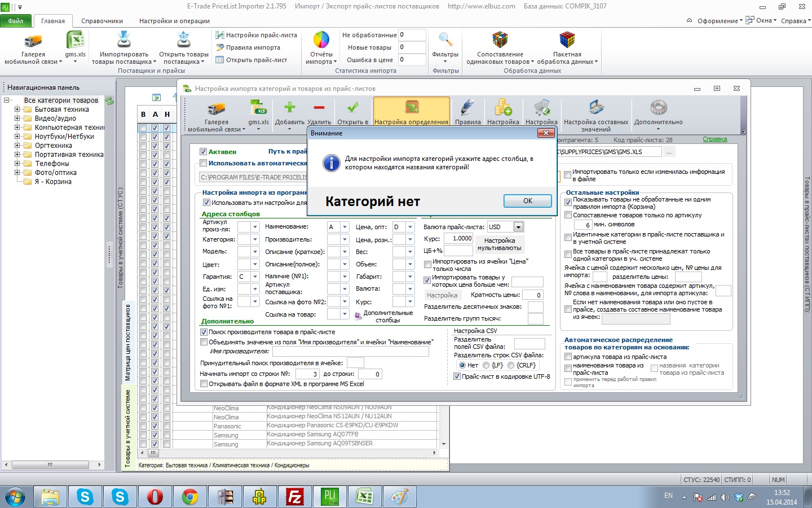Click Открыть товары поставщика ribbon icon
The height and width of the screenshot is (508, 812).
pos(184,41)
